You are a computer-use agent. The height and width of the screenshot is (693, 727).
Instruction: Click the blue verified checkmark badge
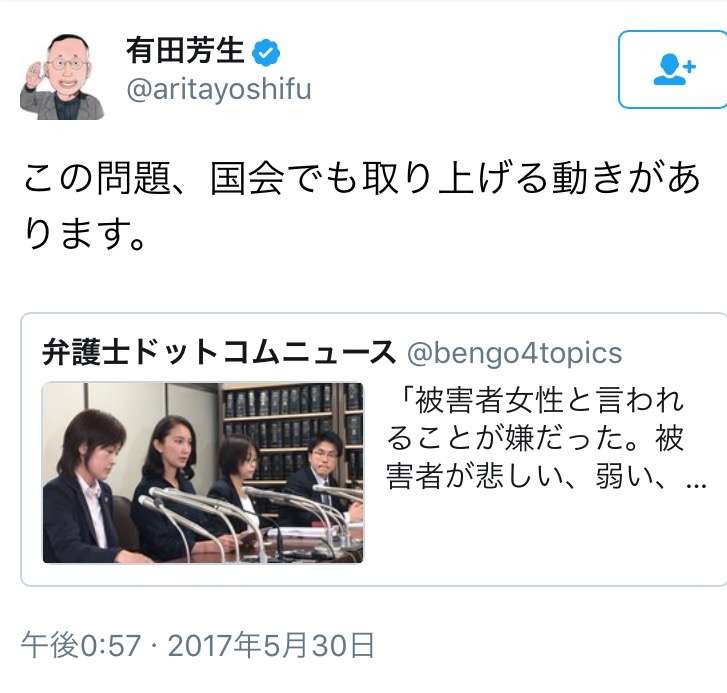pyautogui.click(x=266, y=53)
